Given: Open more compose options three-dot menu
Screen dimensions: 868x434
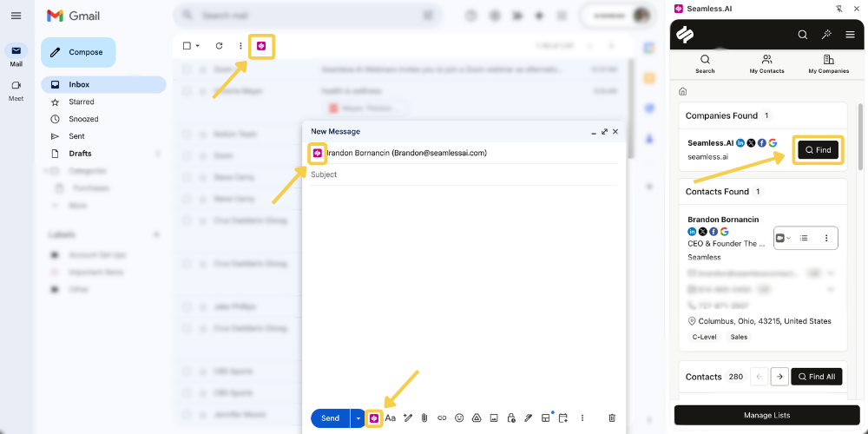Looking at the screenshot, I should (582, 418).
